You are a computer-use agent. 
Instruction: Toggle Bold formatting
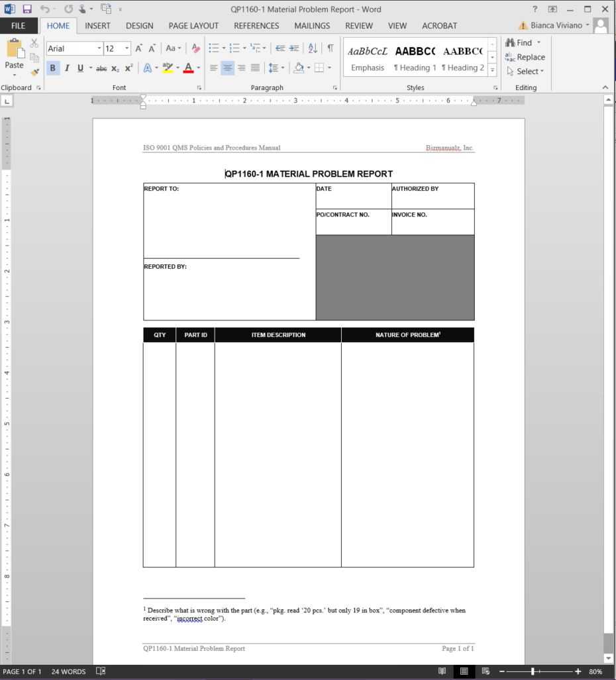coord(53,68)
